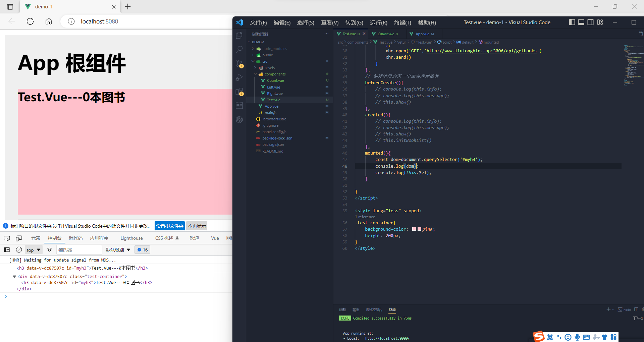
Task: Open the top context dropdown in console
Action: 34,250
